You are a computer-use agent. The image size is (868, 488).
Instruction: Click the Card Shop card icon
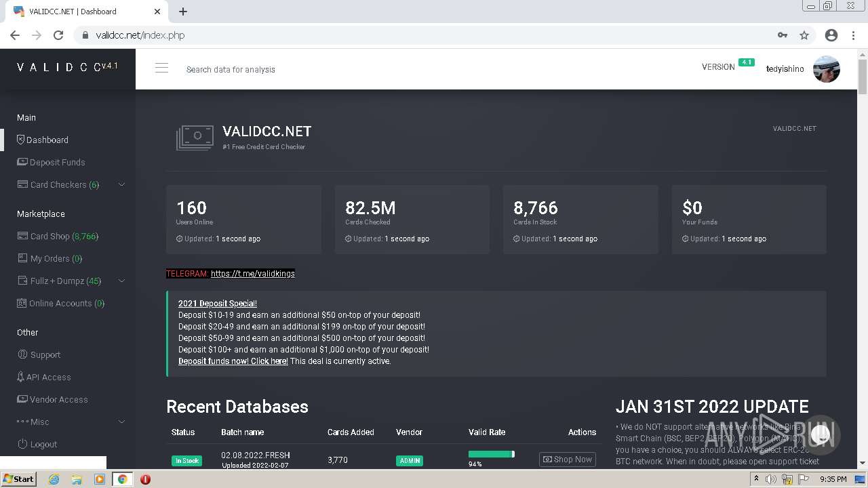tap(23, 236)
